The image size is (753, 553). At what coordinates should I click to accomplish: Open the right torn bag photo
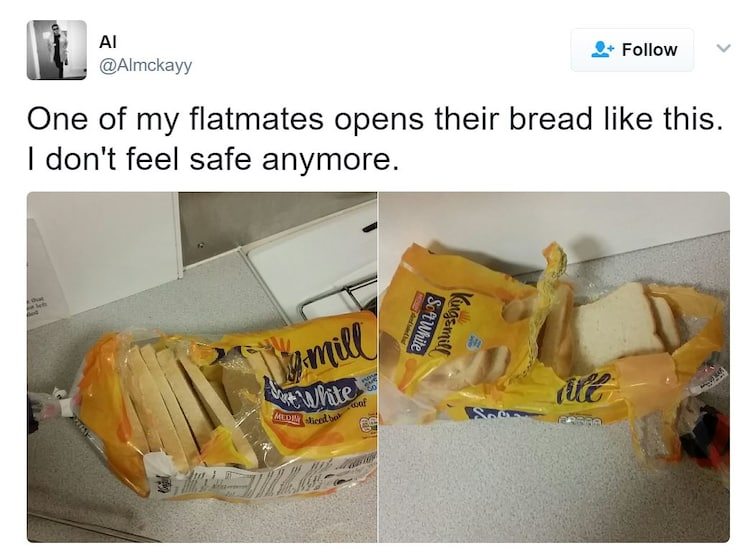554,367
